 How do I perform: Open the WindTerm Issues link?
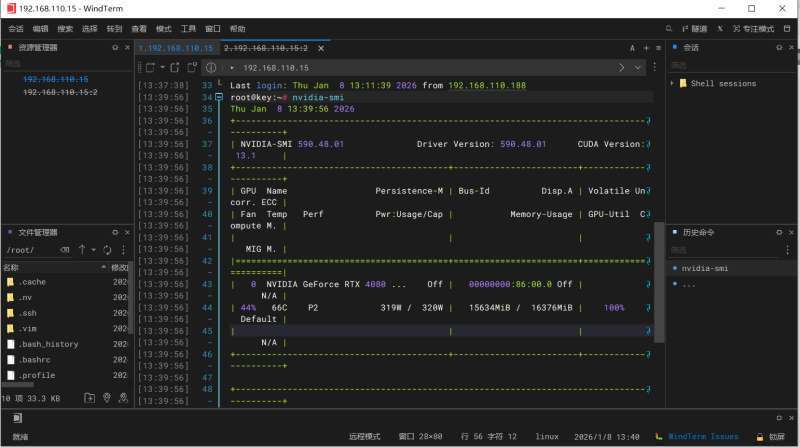[703, 437]
